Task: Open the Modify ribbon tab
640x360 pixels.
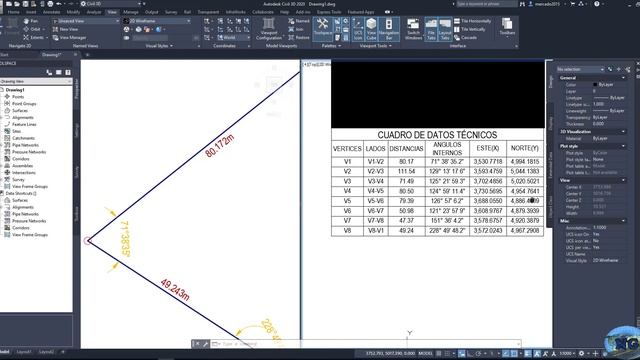Action: pos(73,12)
